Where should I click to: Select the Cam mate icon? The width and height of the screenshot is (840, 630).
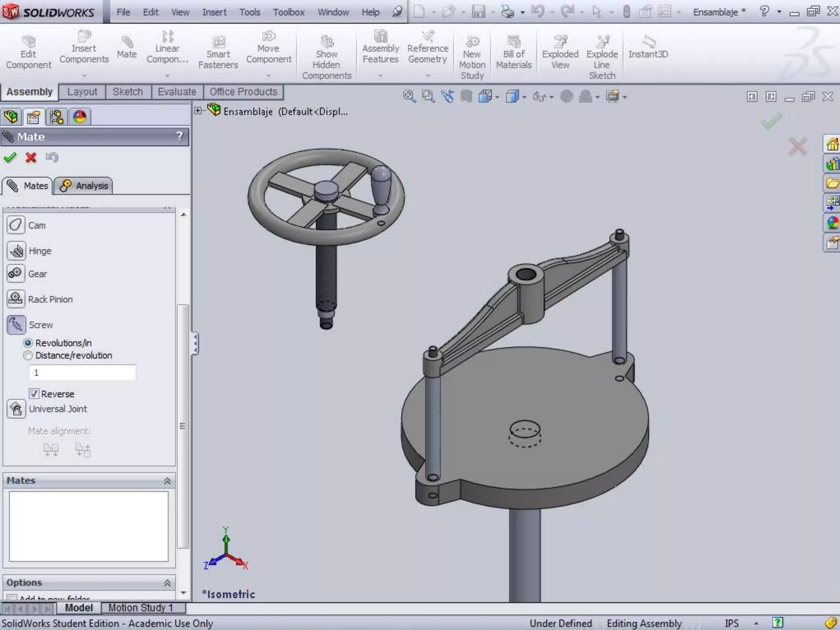click(x=16, y=225)
